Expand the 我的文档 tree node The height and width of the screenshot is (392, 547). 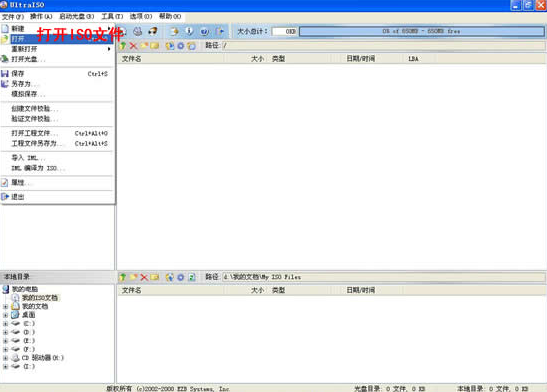(x=5, y=307)
